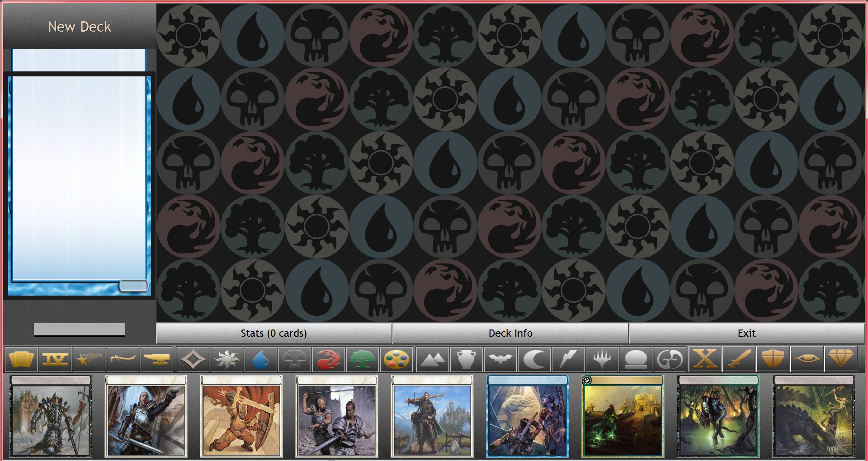
Task: Click the gold X mana cost filter
Action: click(x=706, y=360)
